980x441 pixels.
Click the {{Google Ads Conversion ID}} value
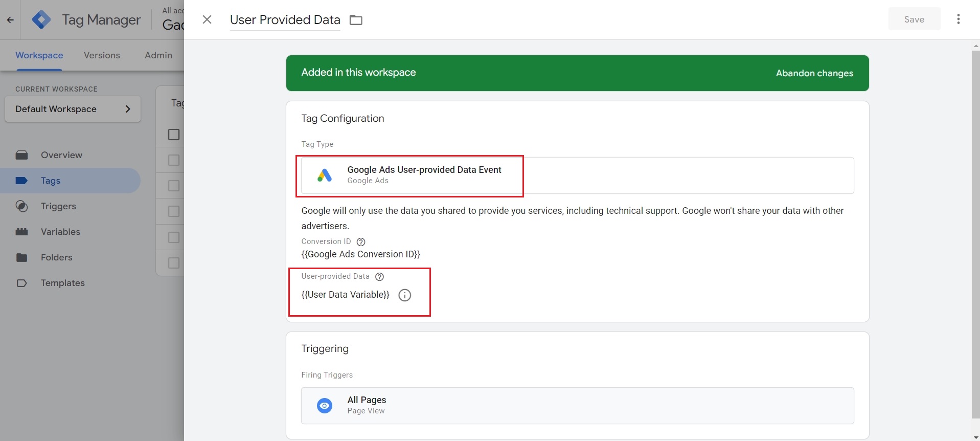point(361,254)
